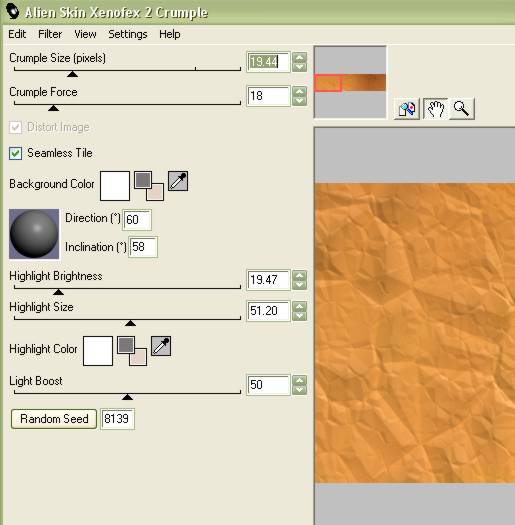Click the show original preview toggle icon
Viewport: 515px width, 525px height.
(407, 108)
